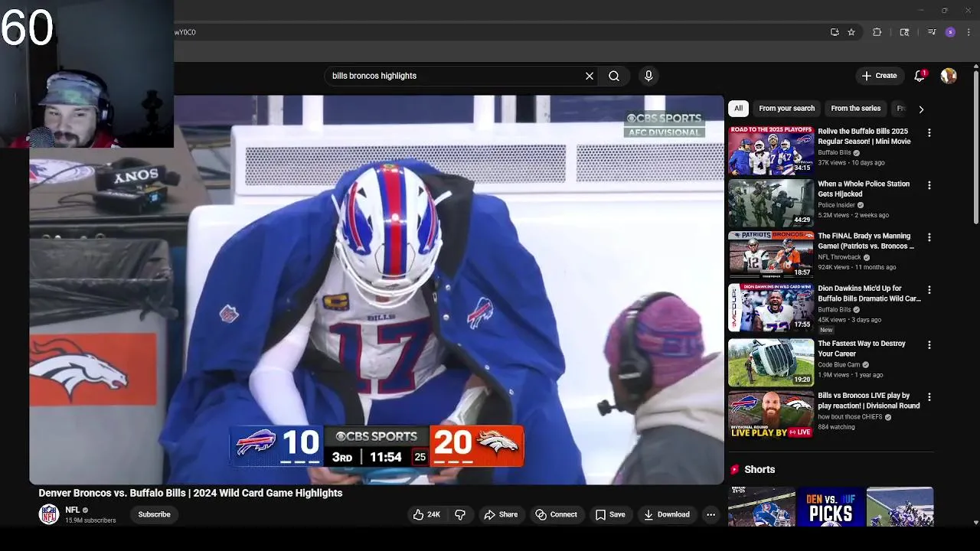Click the Police Insider channel name
The width and height of the screenshot is (980, 551).
(x=836, y=205)
